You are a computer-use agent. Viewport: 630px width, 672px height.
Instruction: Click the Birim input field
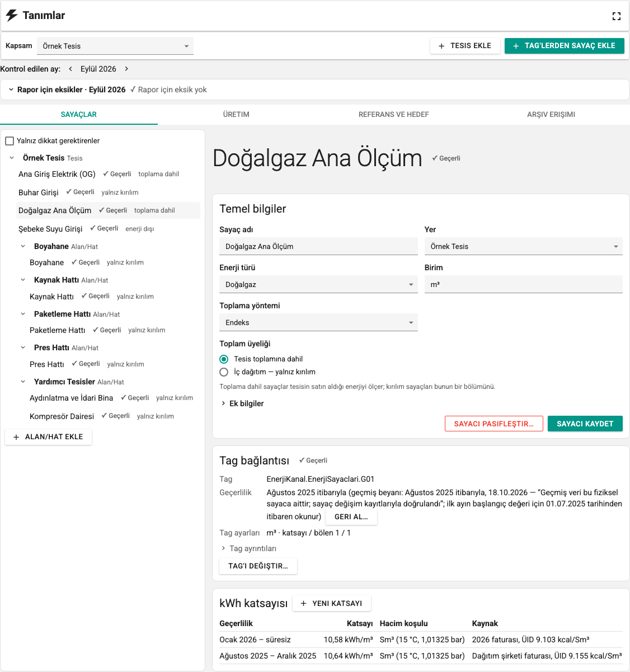point(524,284)
